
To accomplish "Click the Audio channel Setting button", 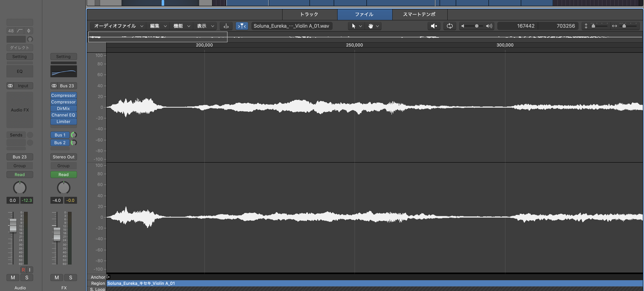I will tap(20, 56).
